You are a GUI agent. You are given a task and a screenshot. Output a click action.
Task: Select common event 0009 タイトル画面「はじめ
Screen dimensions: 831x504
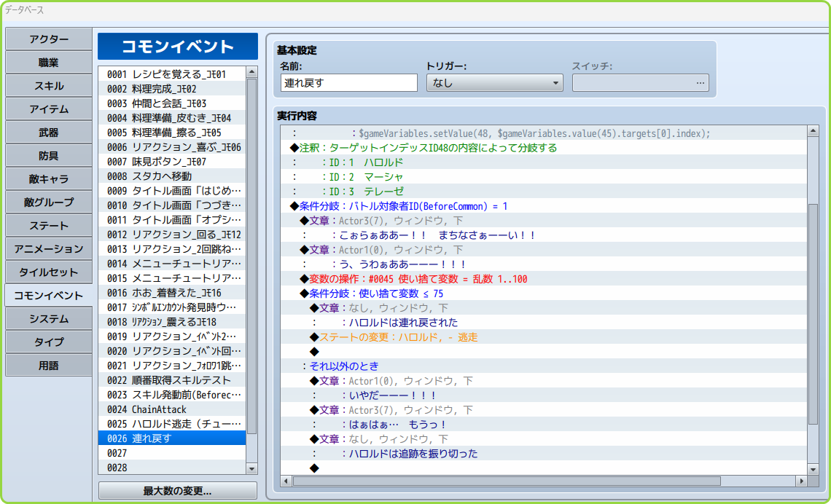(172, 191)
